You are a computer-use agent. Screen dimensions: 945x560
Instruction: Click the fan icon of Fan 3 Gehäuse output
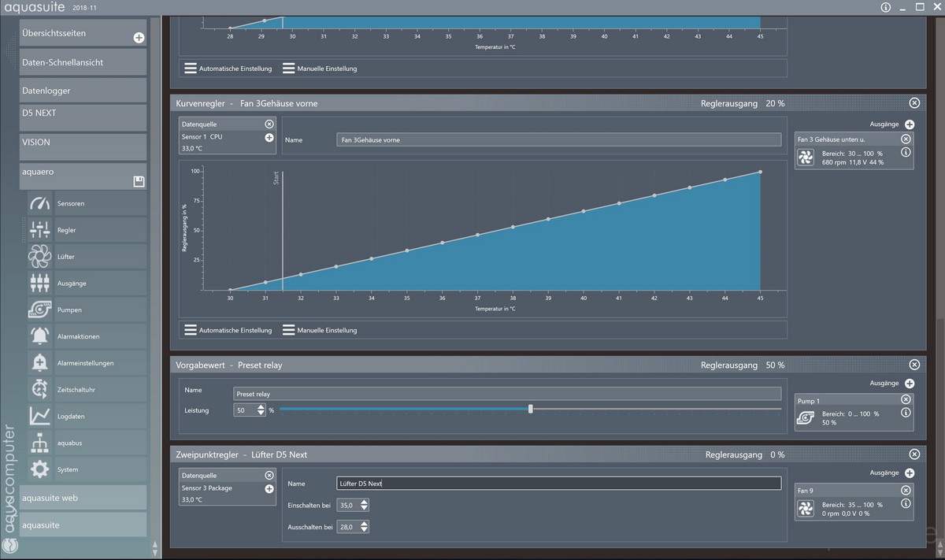(x=806, y=158)
